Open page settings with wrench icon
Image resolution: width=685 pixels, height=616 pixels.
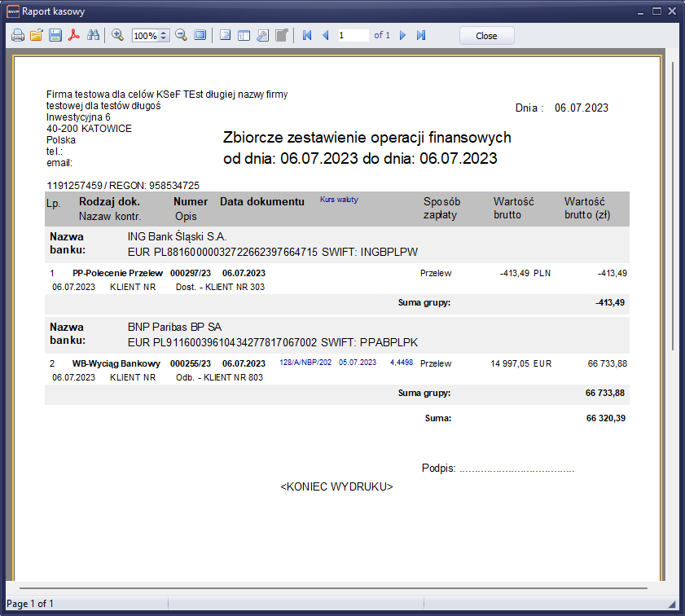click(x=262, y=36)
